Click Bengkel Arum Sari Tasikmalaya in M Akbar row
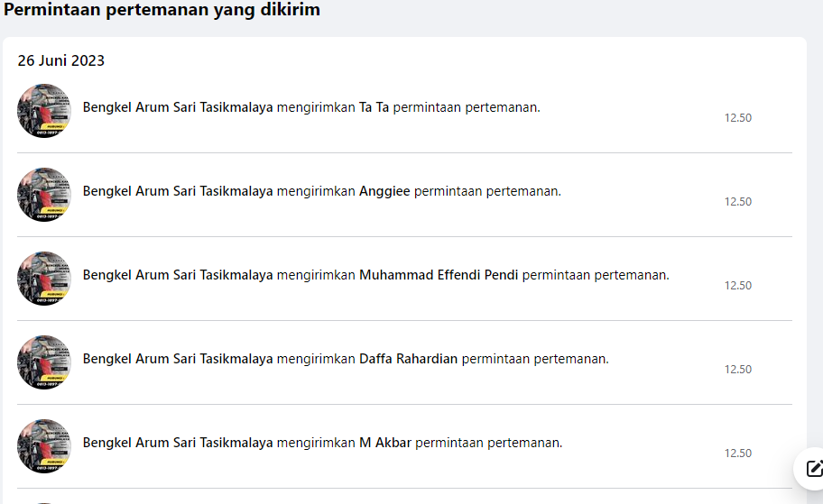The height and width of the screenshot is (504, 823). pyautogui.click(x=178, y=444)
